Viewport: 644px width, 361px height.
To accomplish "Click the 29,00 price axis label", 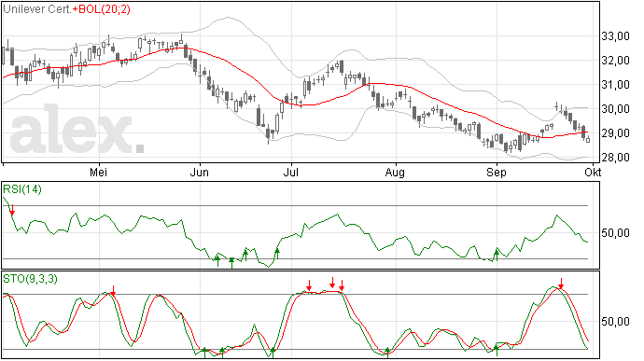I will click(x=615, y=133).
